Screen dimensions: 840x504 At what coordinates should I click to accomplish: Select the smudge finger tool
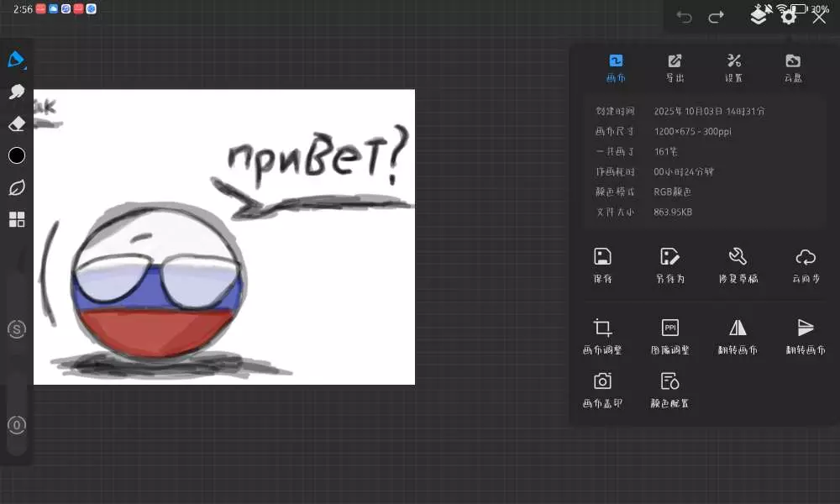pos(17,92)
